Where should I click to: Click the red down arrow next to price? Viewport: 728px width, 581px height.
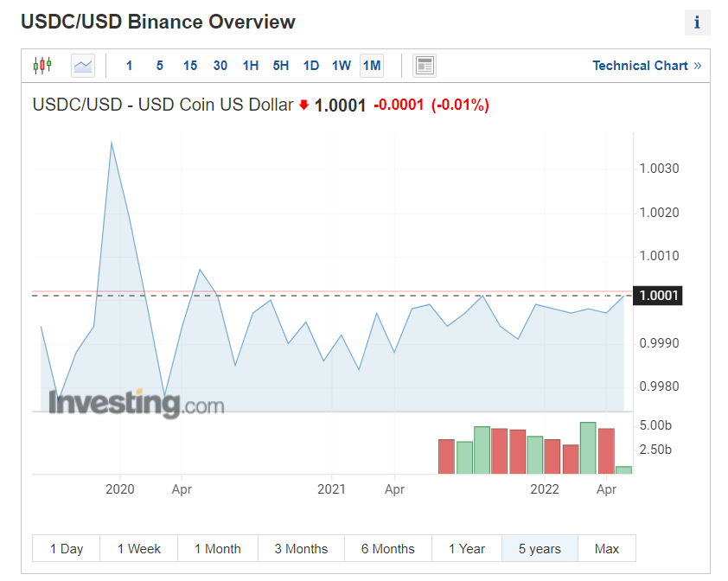[x=304, y=105]
